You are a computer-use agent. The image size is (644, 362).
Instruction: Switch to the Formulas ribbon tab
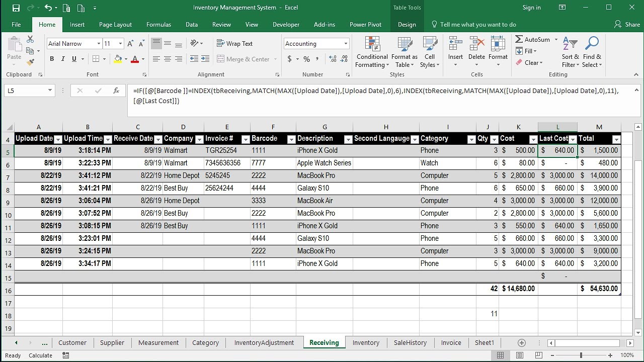click(158, 24)
